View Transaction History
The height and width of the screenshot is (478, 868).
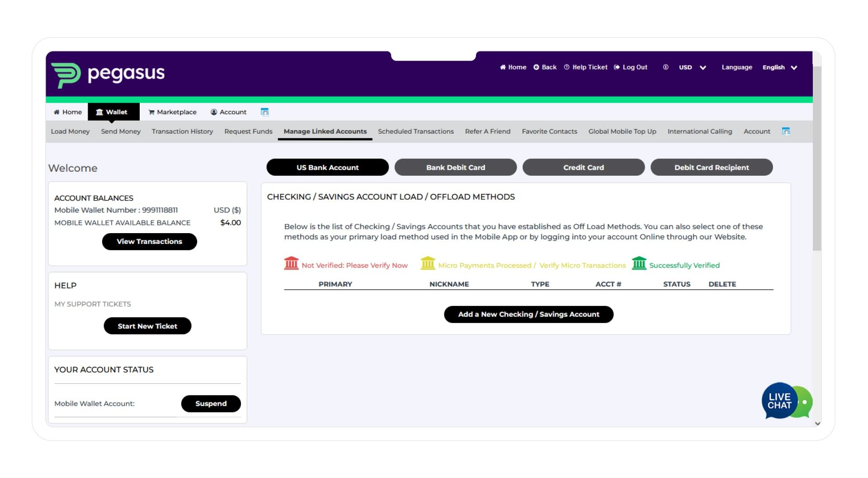(182, 131)
